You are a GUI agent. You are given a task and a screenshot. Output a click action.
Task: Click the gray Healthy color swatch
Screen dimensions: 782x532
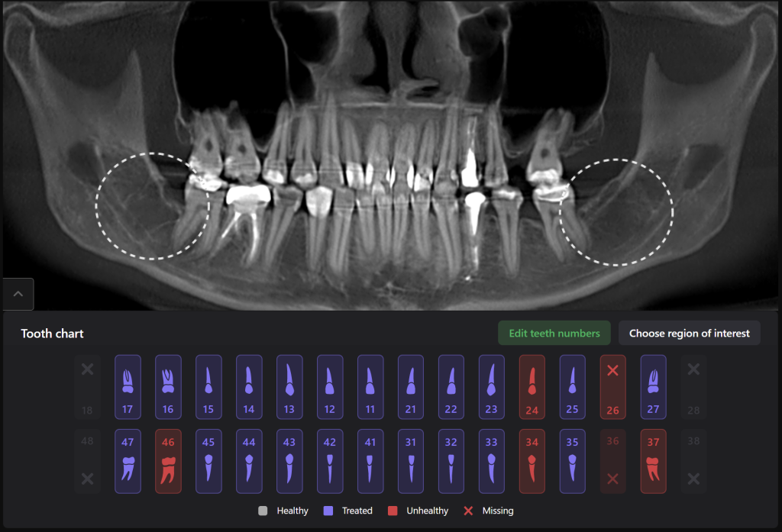[261, 511]
